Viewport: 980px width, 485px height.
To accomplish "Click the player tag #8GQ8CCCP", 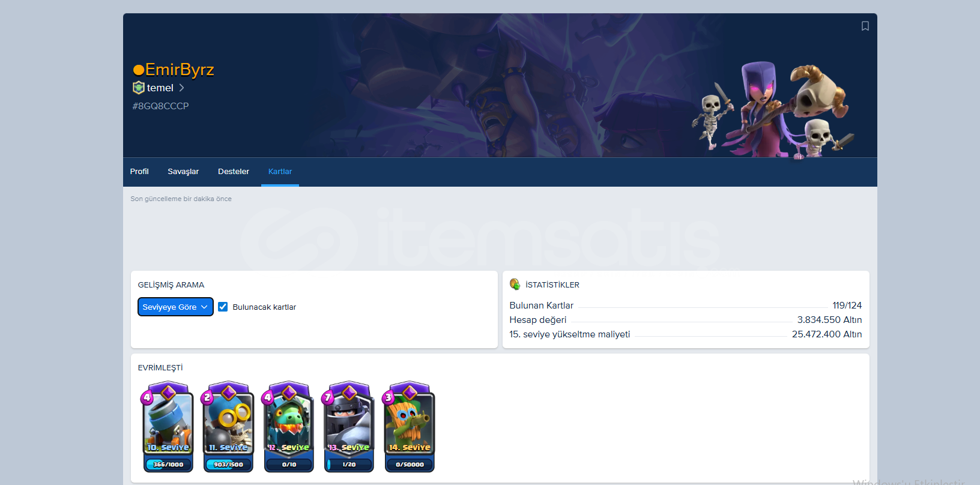I will tap(161, 106).
